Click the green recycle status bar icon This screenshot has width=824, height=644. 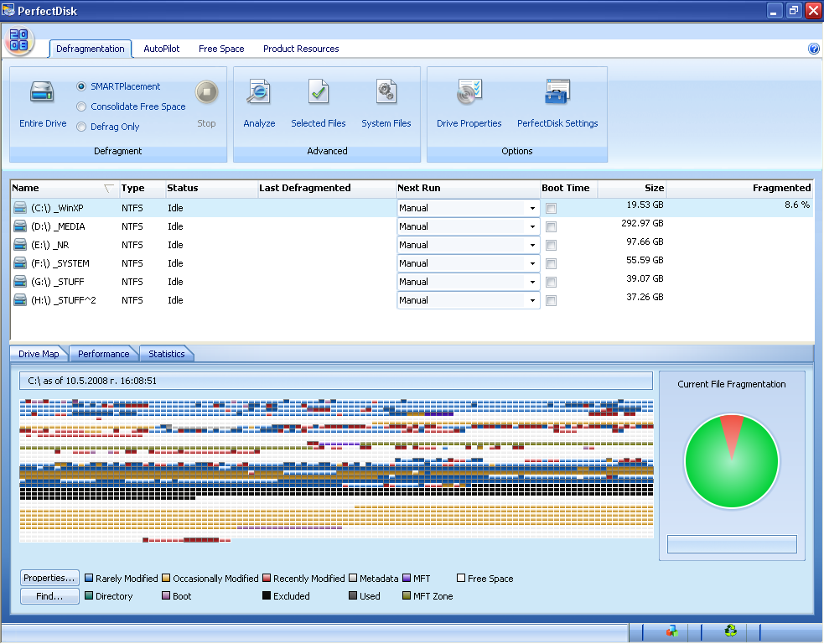tap(730, 631)
